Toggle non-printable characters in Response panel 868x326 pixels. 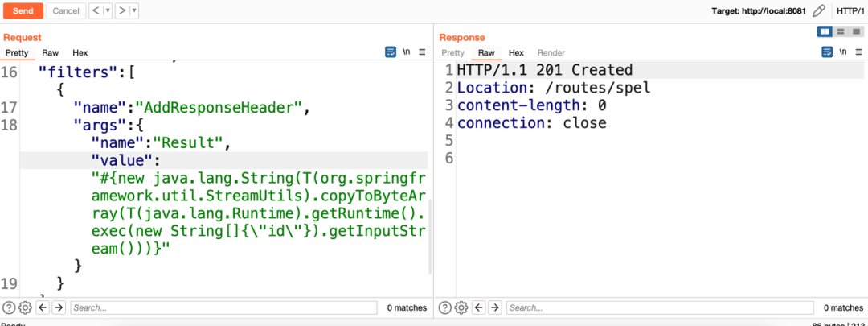[843, 52]
